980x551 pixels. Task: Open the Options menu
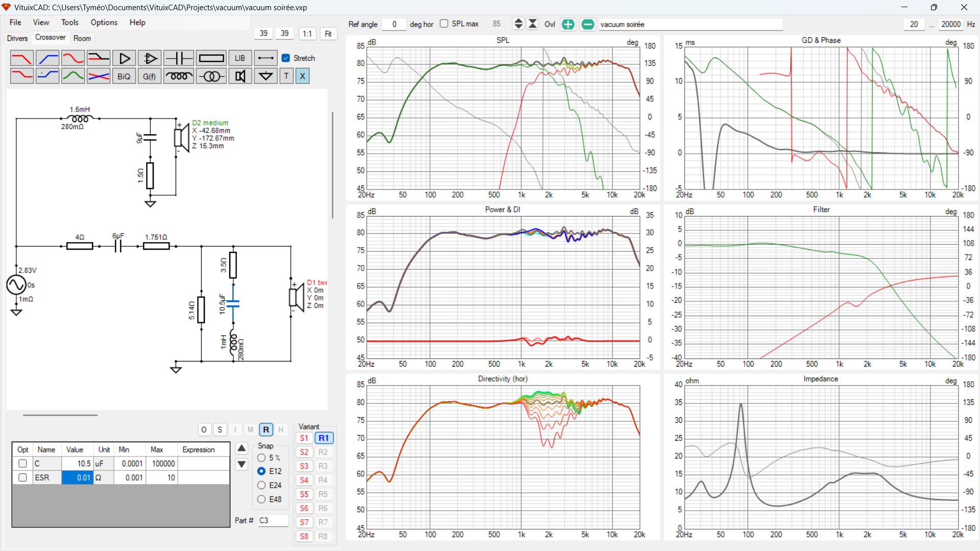pyautogui.click(x=104, y=22)
